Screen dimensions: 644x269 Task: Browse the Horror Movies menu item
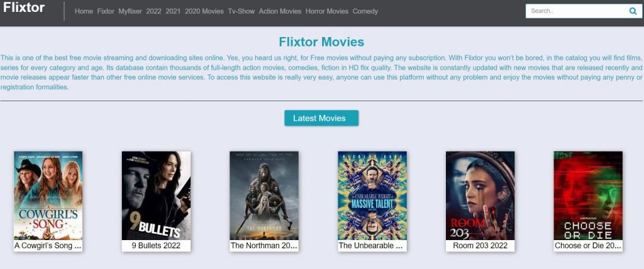click(327, 11)
